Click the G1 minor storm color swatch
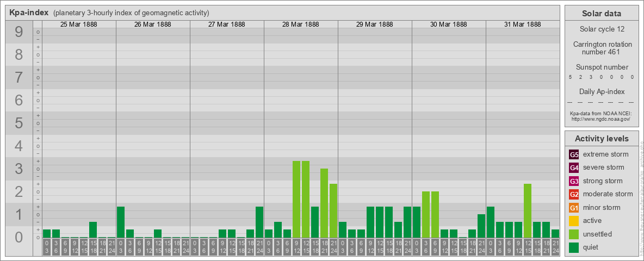The image size is (644, 261). pyautogui.click(x=574, y=208)
